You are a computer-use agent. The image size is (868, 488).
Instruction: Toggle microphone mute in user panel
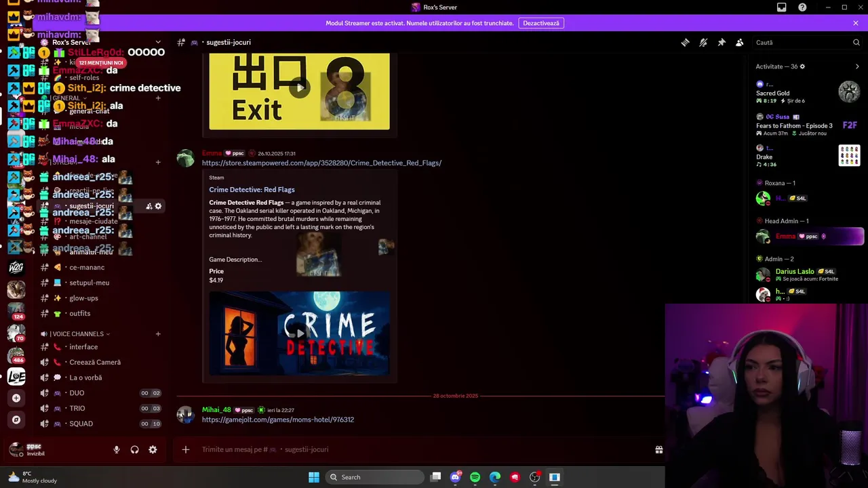tap(117, 449)
